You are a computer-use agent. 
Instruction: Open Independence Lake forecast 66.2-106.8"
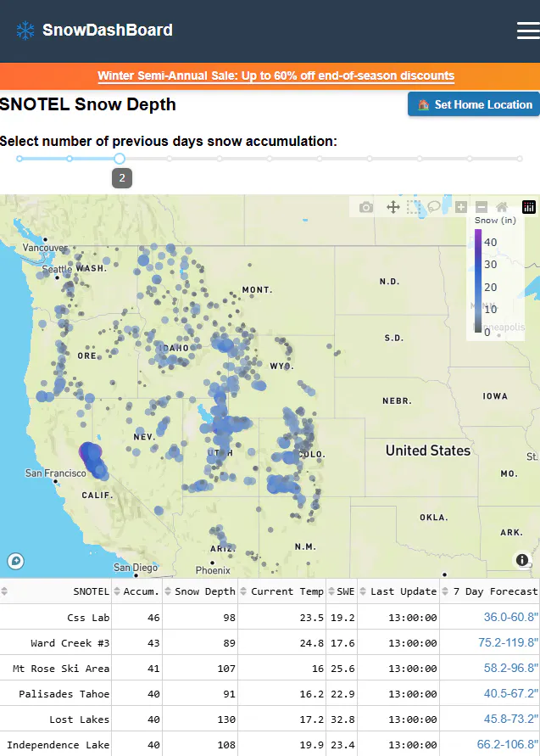pos(507,744)
